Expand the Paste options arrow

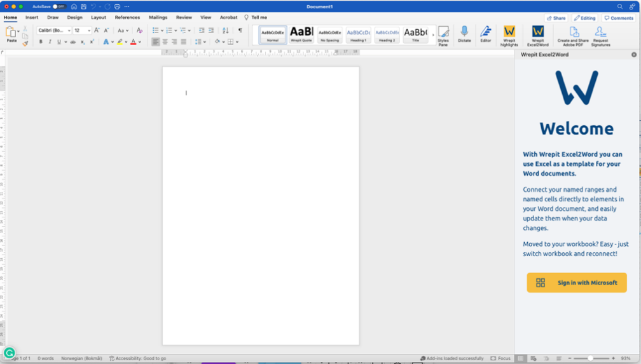click(18, 32)
